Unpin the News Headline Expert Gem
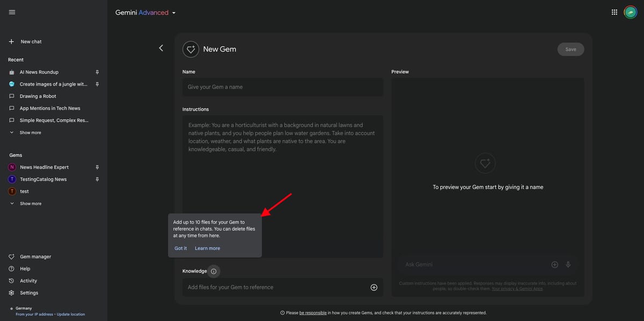The width and height of the screenshot is (644, 321). 97,167
